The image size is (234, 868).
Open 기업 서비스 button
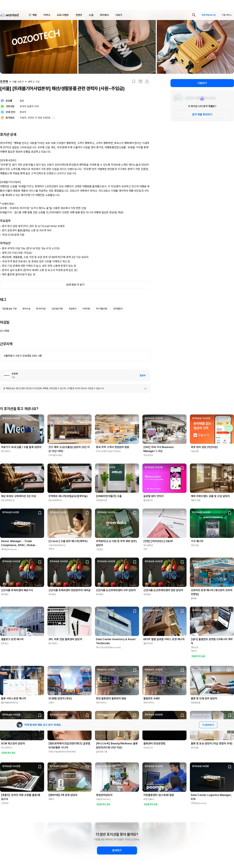[227, 15]
